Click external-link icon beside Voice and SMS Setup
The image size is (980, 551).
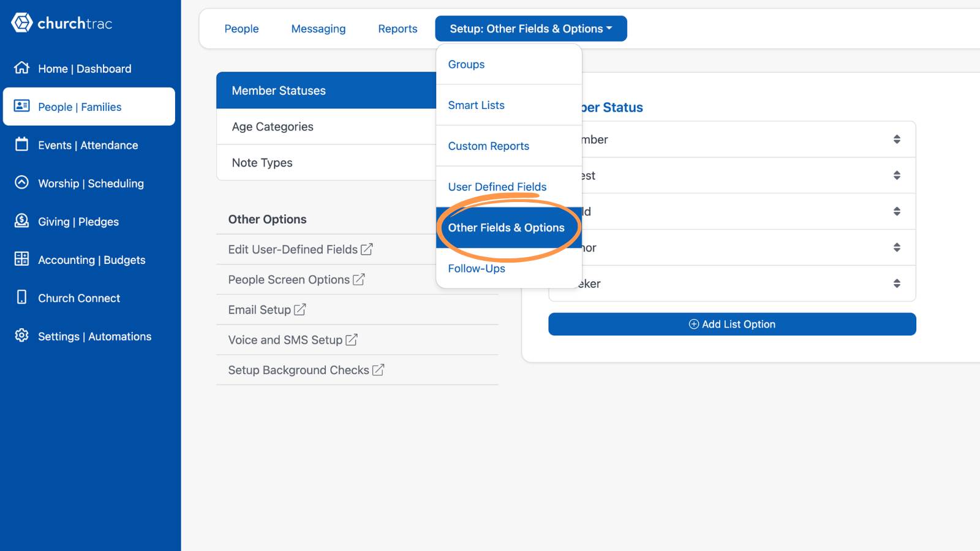pos(352,339)
